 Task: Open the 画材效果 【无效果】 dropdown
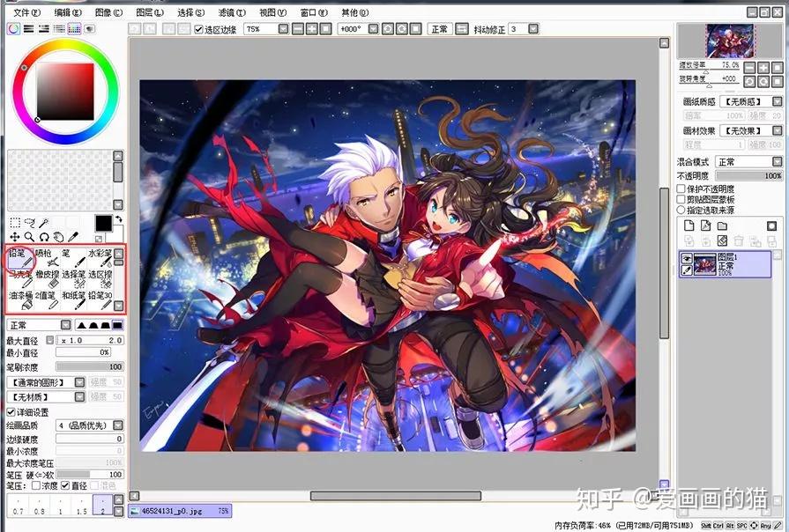pyautogui.click(x=777, y=130)
